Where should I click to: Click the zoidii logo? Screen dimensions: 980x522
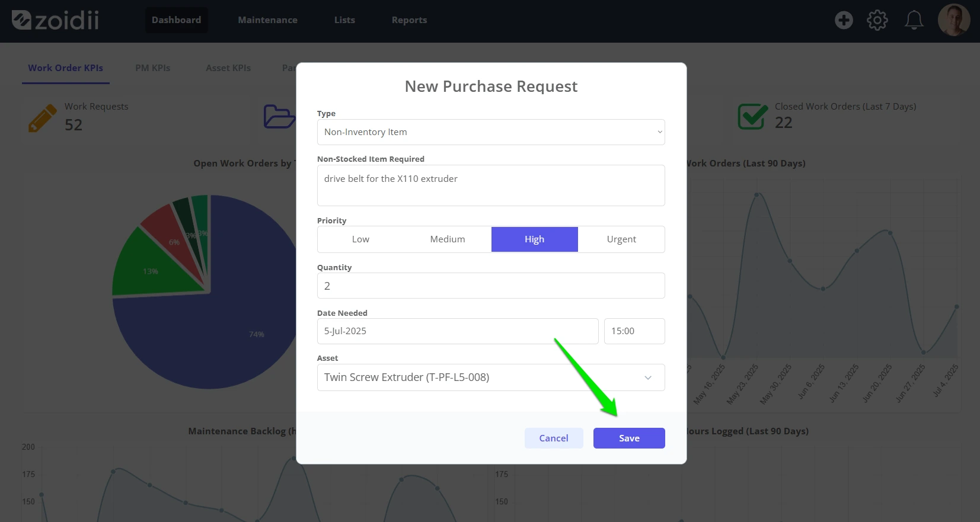tap(55, 20)
